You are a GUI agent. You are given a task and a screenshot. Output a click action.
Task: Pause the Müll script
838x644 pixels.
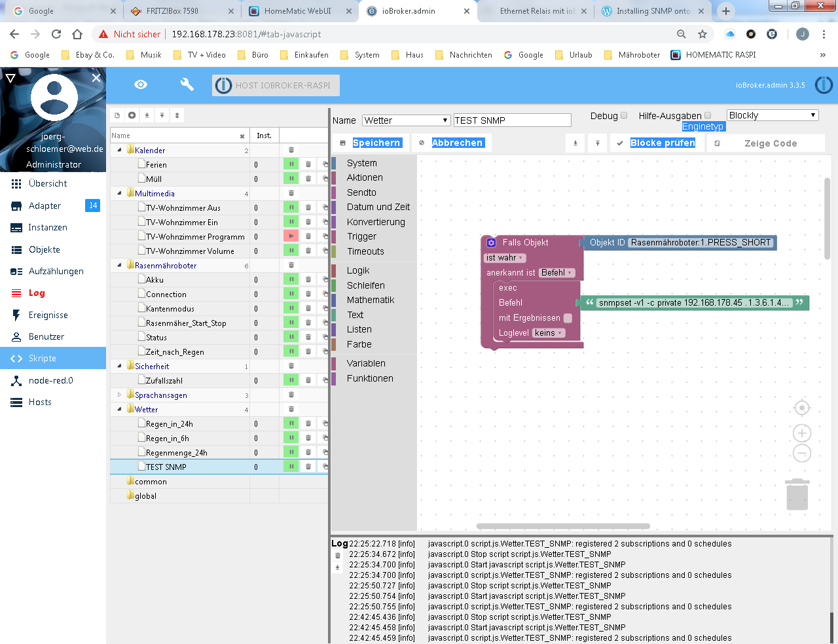pyautogui.click(x=291, y=179)
